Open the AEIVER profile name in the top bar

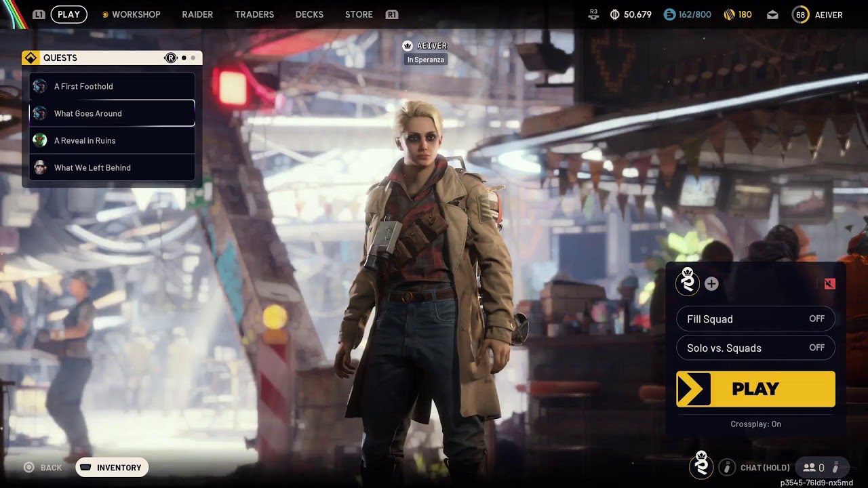click(x=829, y=14)
